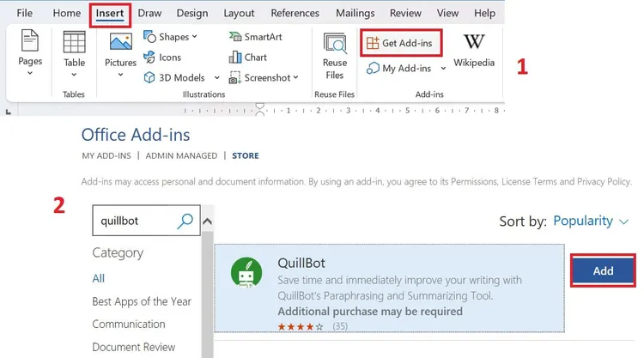Screen dimensions: 644x358
Task: Switch to the Draw tab
Action: coord(149,13)
